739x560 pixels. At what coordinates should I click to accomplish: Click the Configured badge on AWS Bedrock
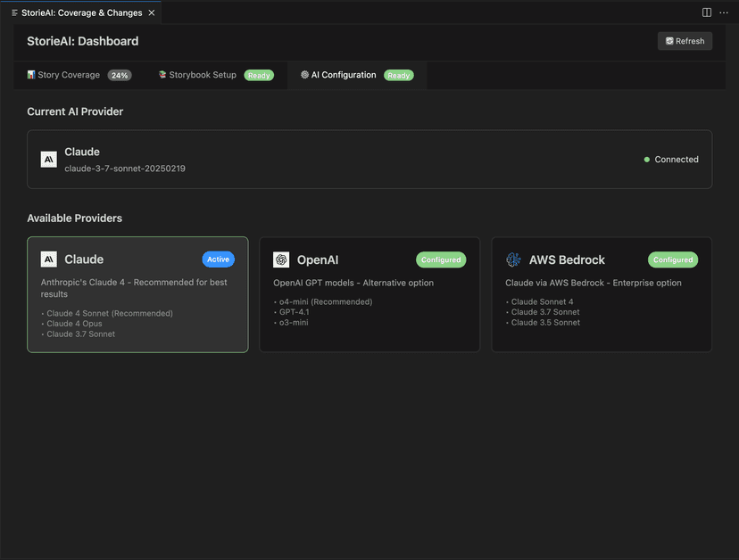(673, 259)
